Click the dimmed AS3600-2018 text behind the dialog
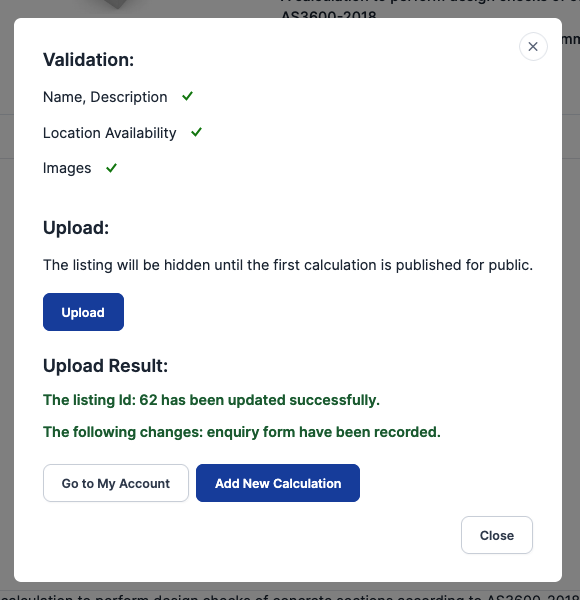This screenshot has width=580, height=600. pyautogui.click(x=329, y=15)
